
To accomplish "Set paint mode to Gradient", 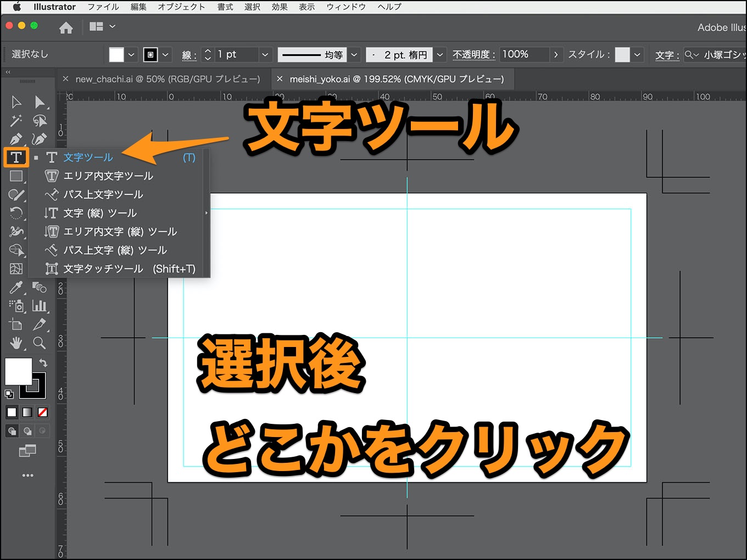I will (x=27, y=412).
